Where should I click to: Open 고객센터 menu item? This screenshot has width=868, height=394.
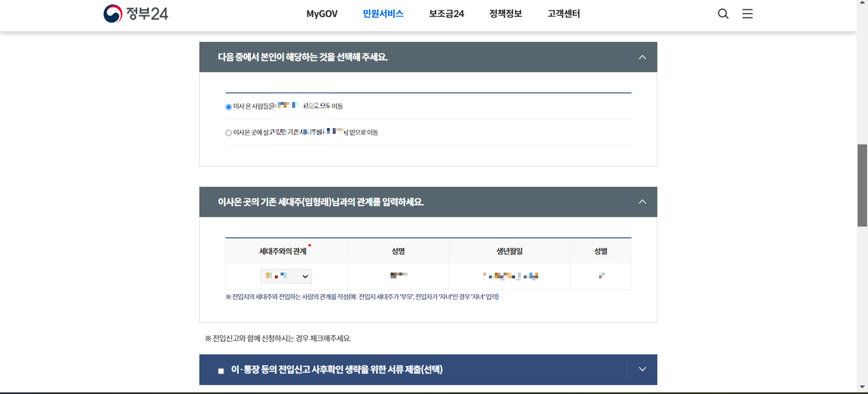click(563, 14)
